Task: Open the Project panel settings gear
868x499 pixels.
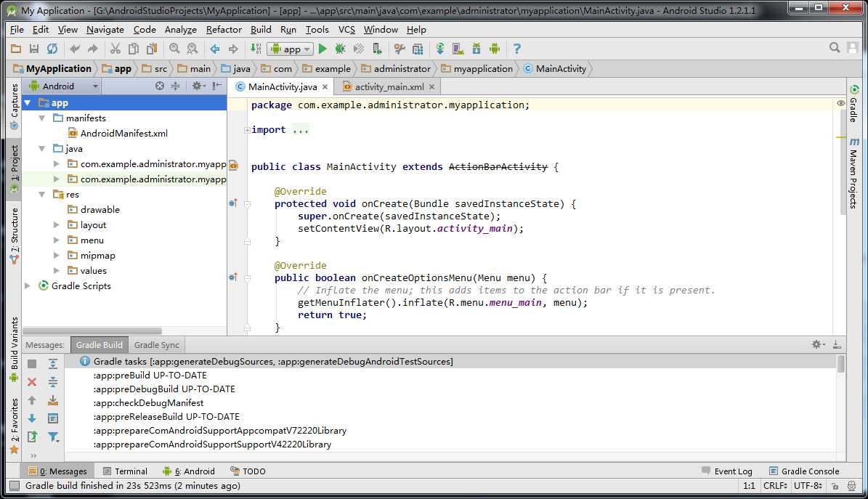Action: (198, 86)
